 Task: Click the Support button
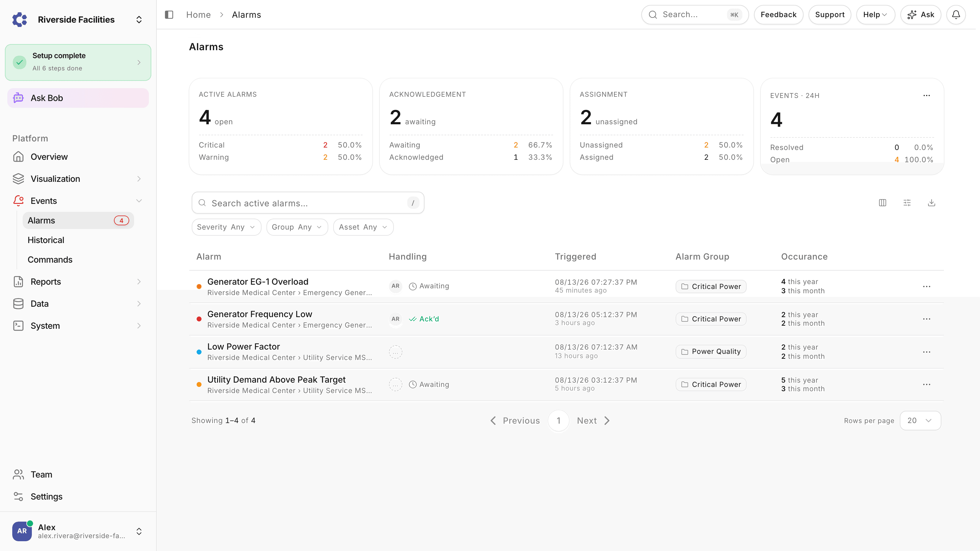(830, 14)
